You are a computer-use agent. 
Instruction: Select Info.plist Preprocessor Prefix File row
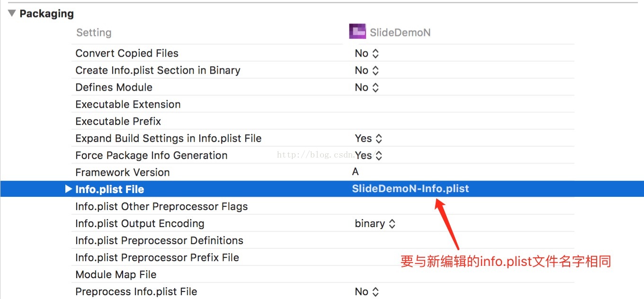pyautogui.click(x=157, y=258)
